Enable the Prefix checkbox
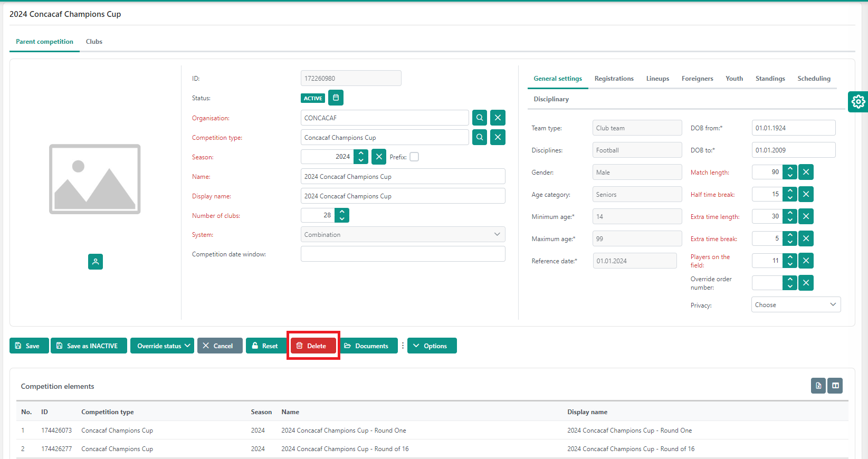The height and width of the screenshot is (459, 868). (414, 157)
